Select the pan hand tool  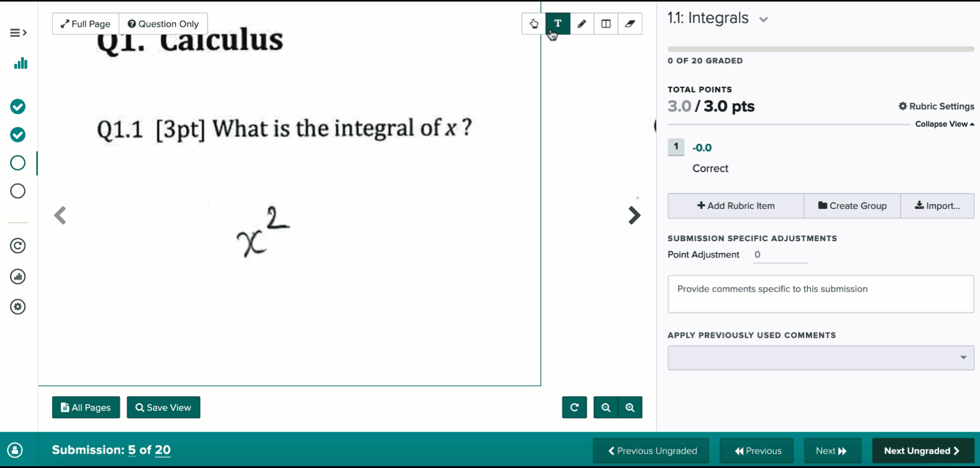(x=534, y=24)
